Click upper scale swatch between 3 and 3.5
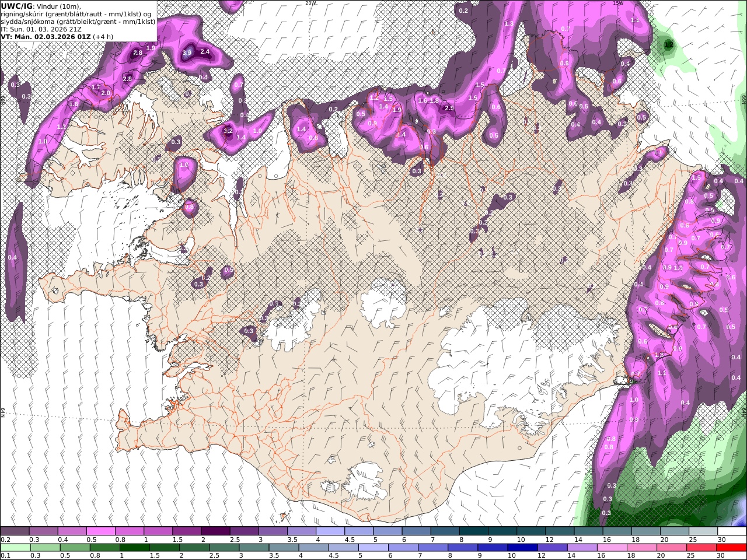 273,531
